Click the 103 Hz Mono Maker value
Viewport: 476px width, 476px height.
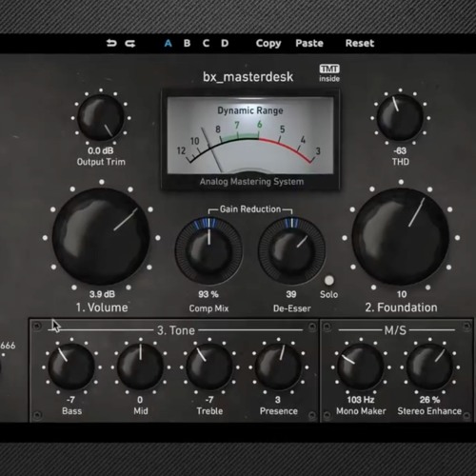pyautogui.click(x=361, y=400)
